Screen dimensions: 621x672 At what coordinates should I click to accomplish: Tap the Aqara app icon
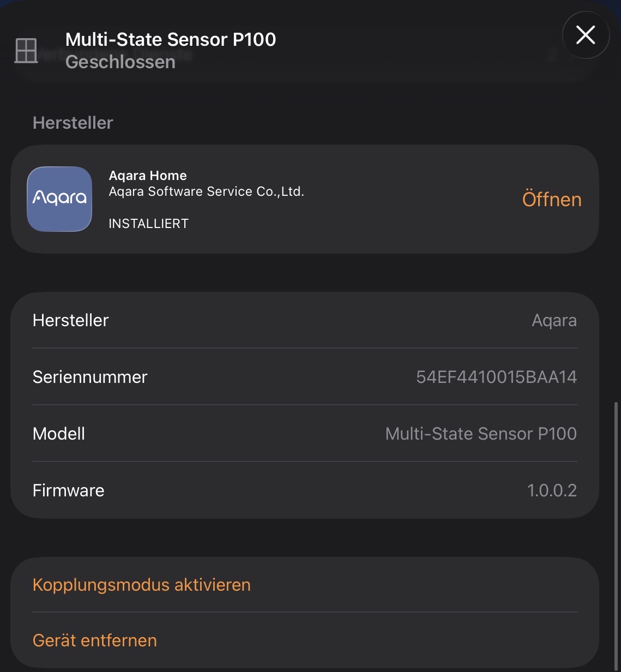(59, 199)
